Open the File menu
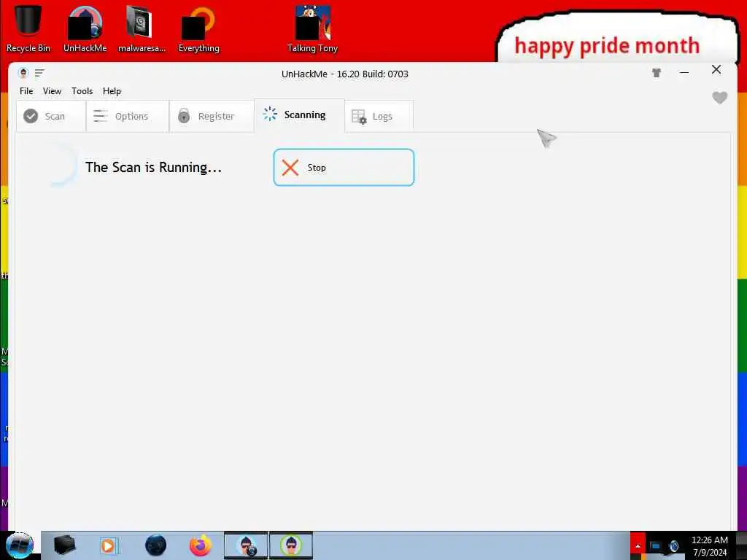The image size is (747, 560). [x=26, y=91]
